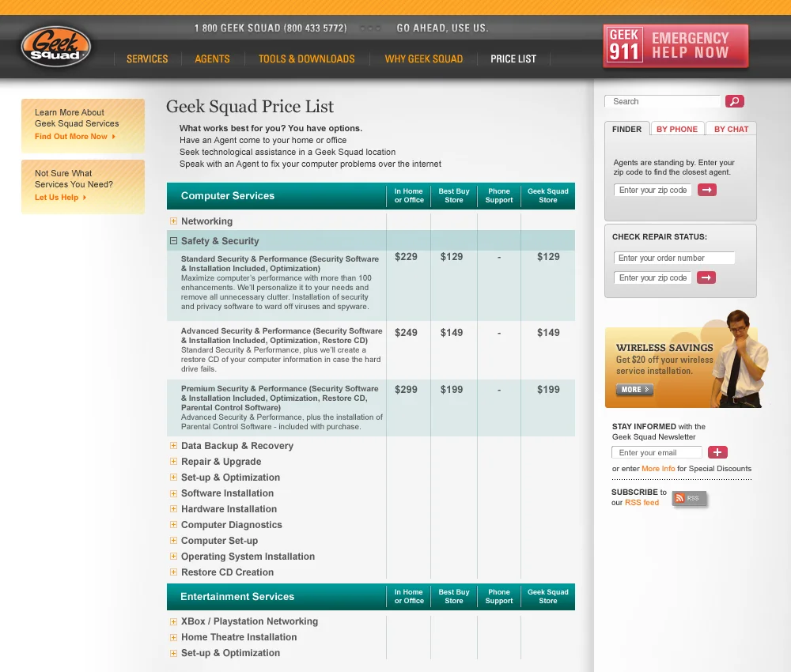Click the Geek 911 Emergency Help Now banner
This screenshot has width=791, height=672.
click(x=676, y=45)
